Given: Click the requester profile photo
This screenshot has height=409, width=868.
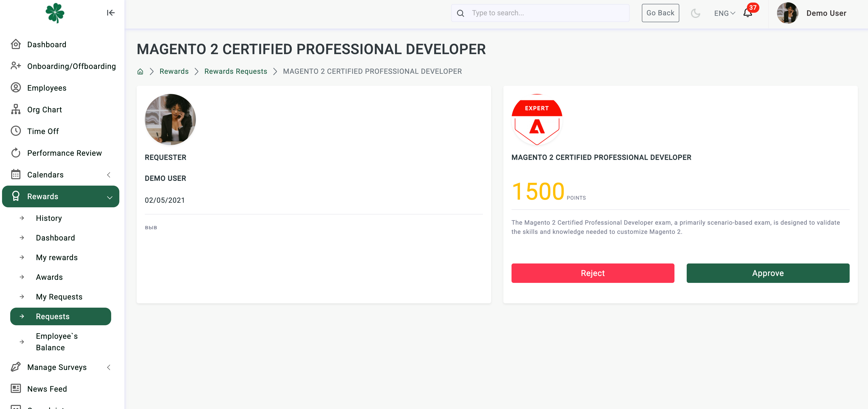Looking at the screenshot, I should (170, 119).
